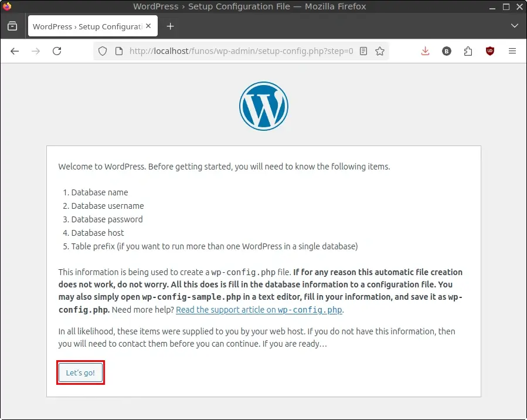Open a new tab with plus
This screenshot has width=527, height=420.
point(171,26)
